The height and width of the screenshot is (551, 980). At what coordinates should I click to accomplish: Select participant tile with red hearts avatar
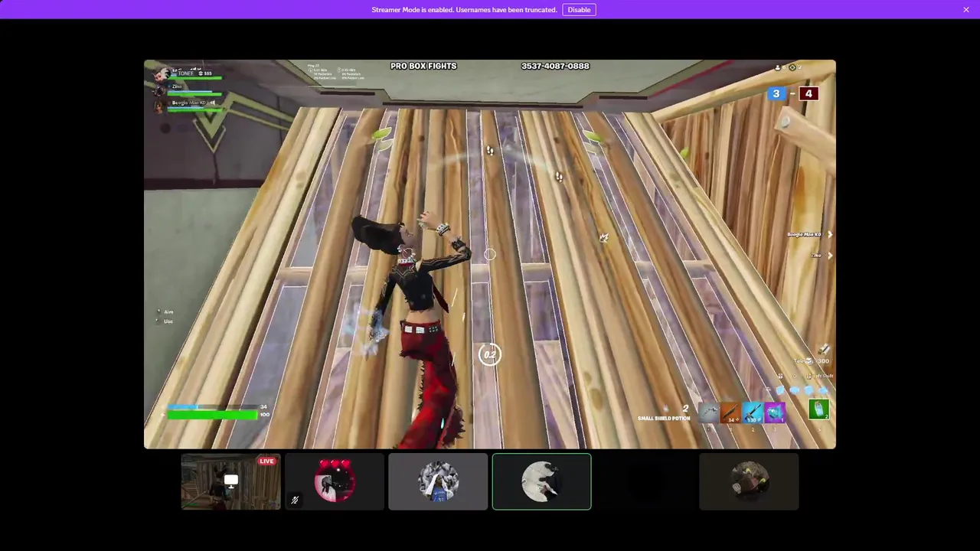click(x=335, y=481)
